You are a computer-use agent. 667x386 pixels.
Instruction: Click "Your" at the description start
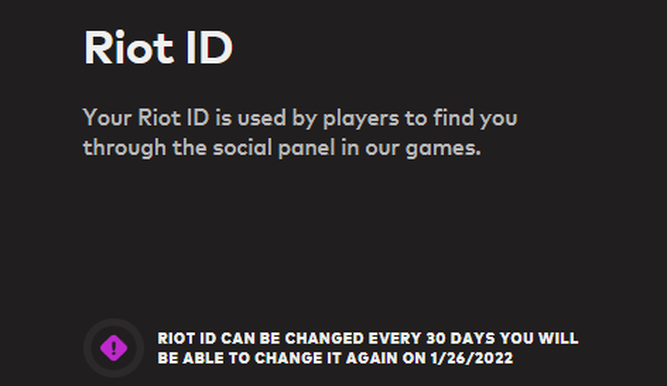(x=107, y=117)
